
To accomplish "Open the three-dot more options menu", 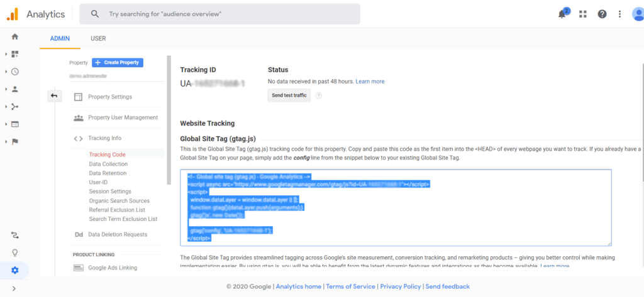I will pos(619,14).
